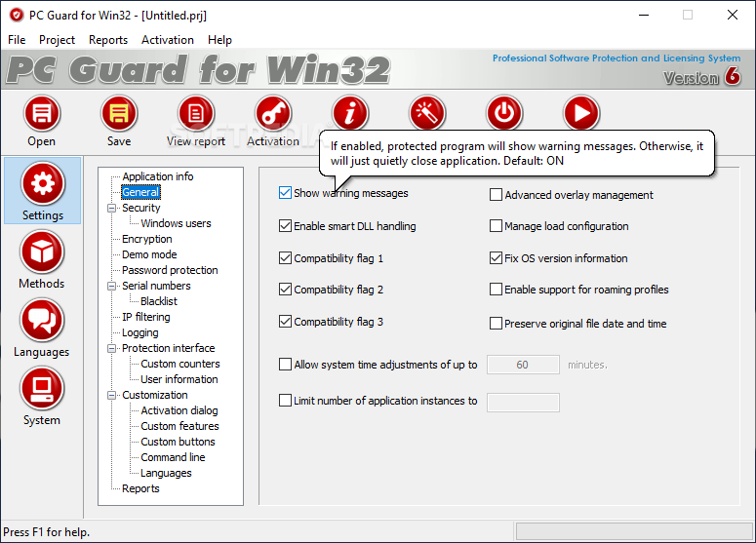
Task: Enable Advanced overlay management
Action: (496, 195)
